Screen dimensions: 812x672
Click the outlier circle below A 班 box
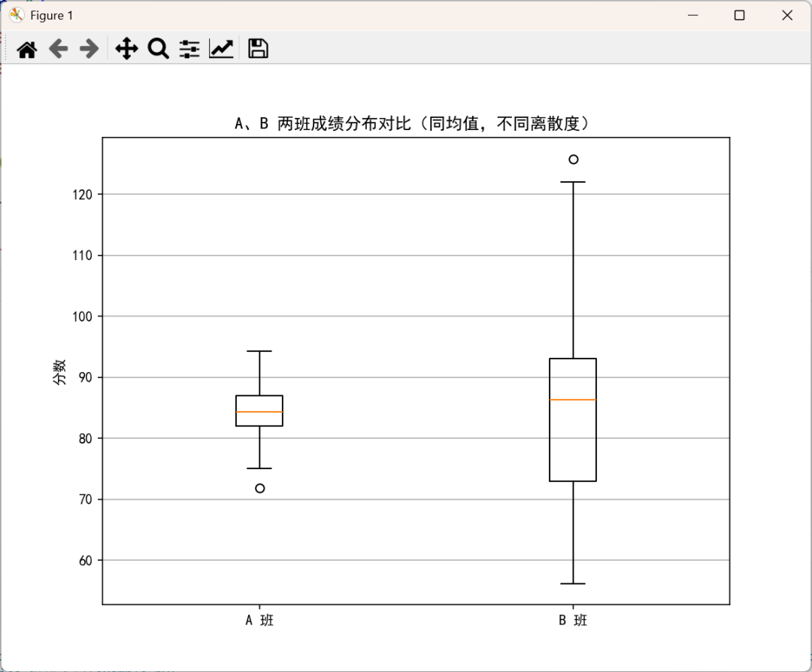click(x=260, y=488)
